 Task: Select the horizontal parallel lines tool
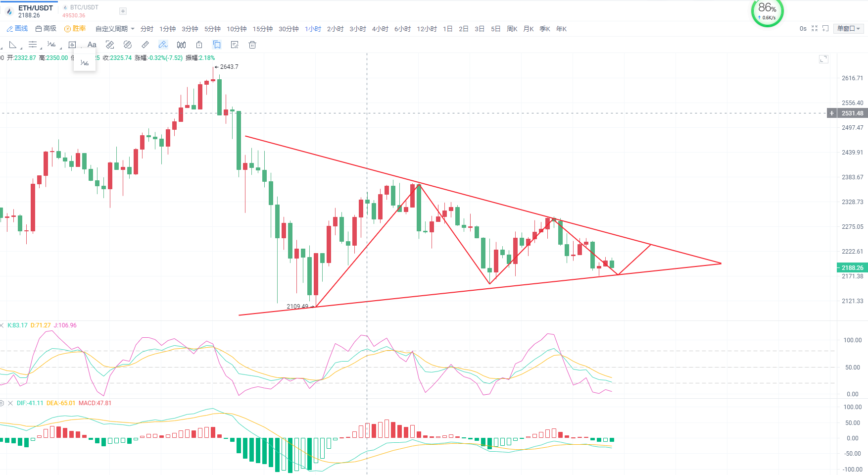33,45
